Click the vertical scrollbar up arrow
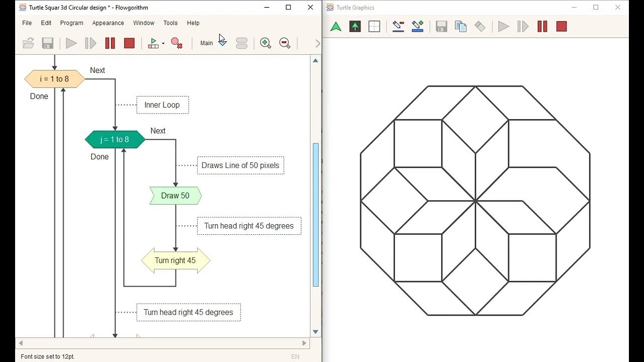Image resolution: width=644 pixels, height=362 pixels. 315,61
